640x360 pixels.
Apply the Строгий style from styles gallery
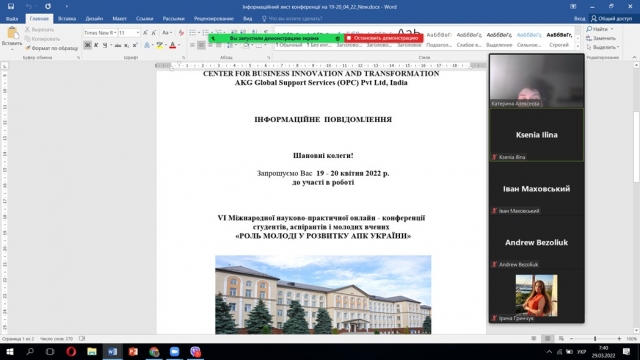[x=559, y=39]
